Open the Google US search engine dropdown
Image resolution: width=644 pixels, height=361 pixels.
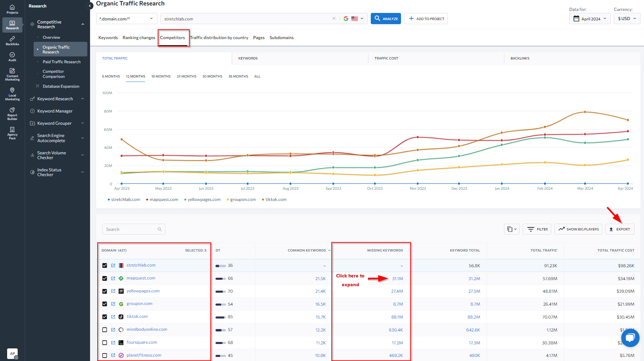click(x=353, y=19)
